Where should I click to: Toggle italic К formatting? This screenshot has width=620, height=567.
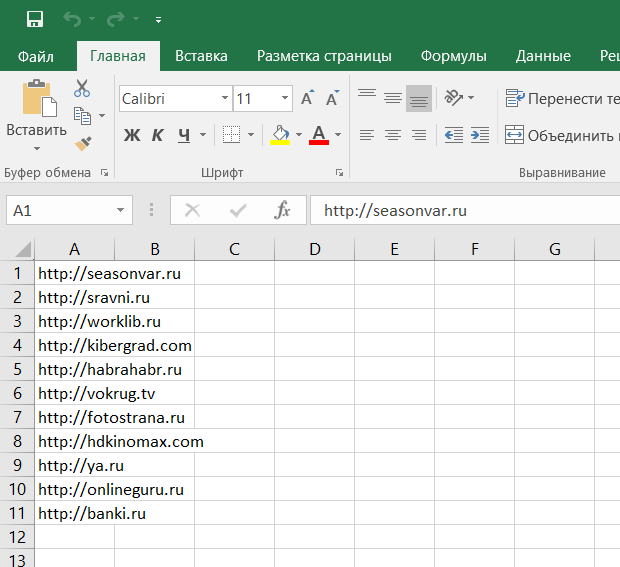(157, 135)
